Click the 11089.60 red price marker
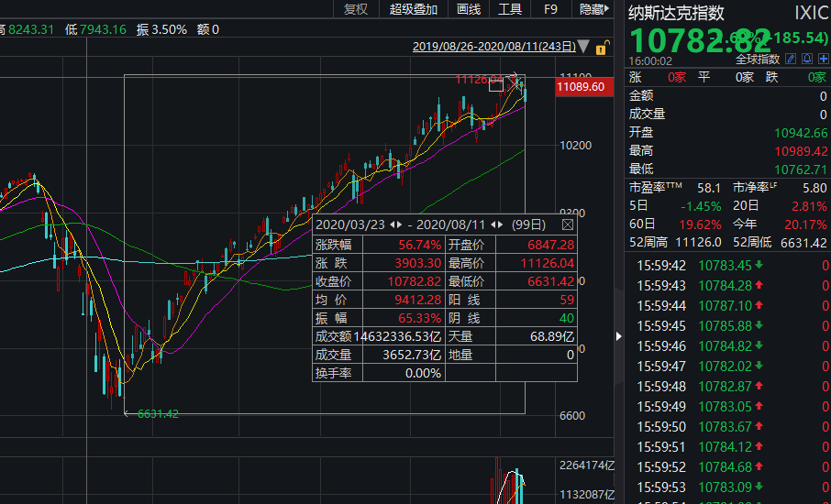This screenshot has width=831, height=504. tap(582, 87)
